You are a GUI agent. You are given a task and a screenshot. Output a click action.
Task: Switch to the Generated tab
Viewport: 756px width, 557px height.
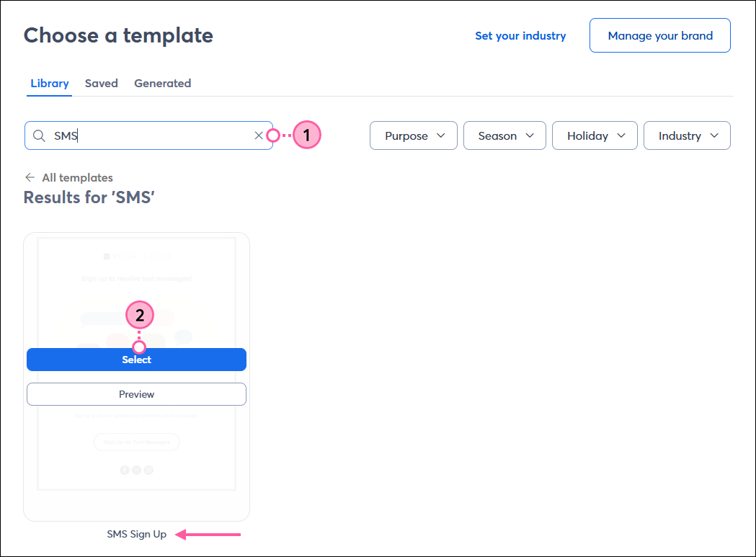click(162, 83)
